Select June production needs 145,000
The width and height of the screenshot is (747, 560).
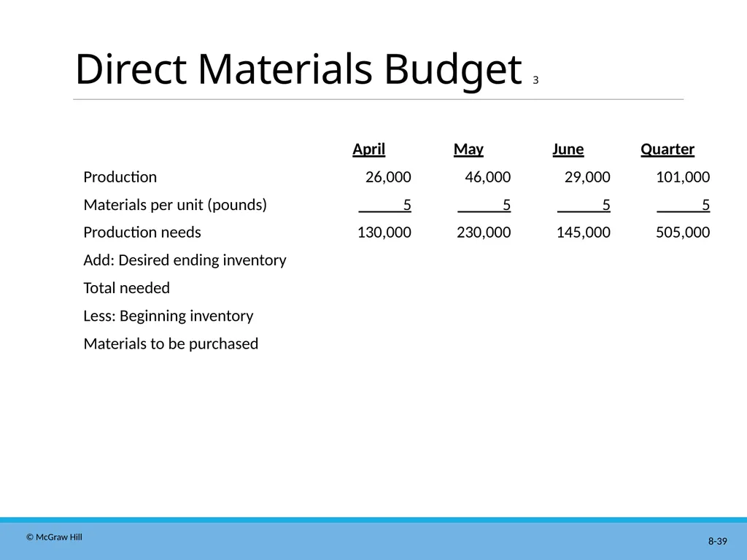click(x=583, y=233)
